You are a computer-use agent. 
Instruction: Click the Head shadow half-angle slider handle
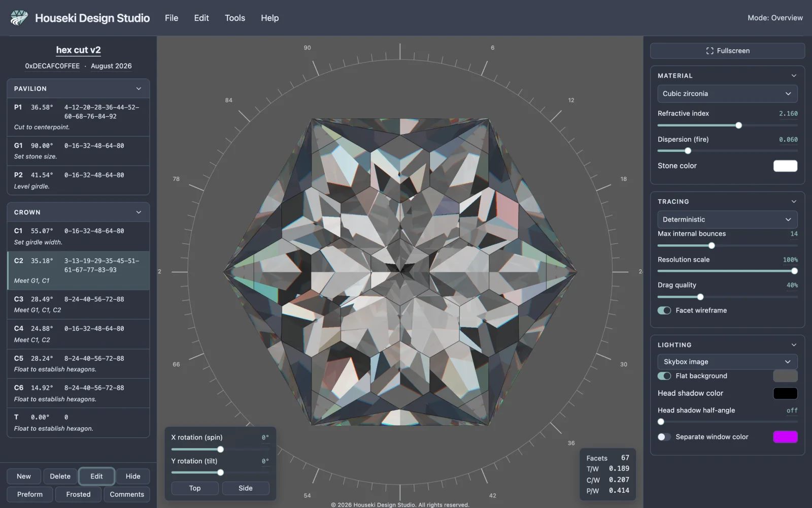(x=661, y=422)
